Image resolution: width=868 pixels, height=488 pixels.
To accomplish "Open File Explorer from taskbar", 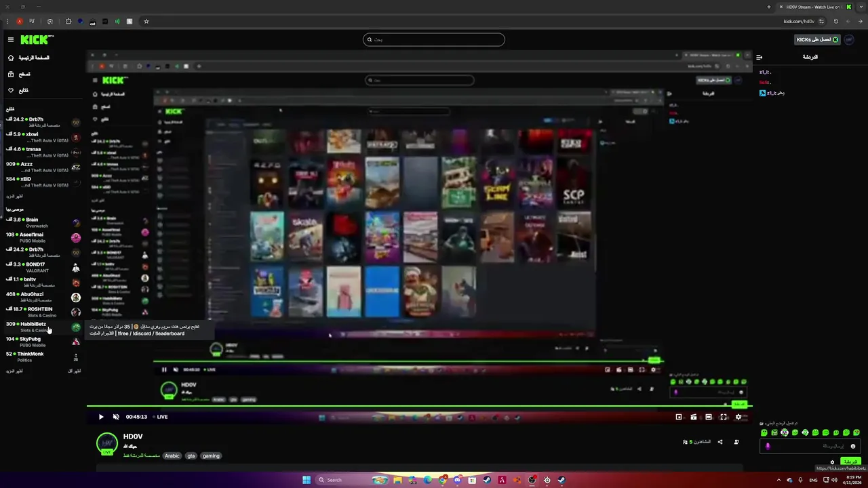I will point(398,480).
